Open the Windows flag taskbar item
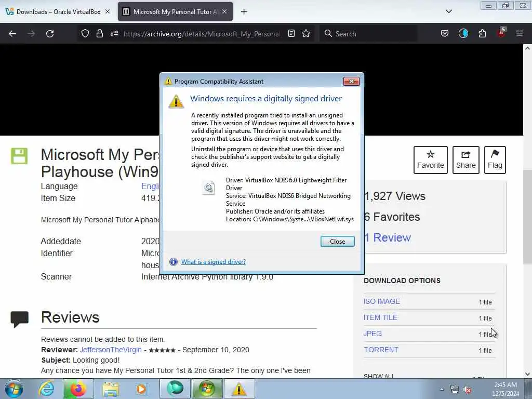 pos(207,389)
